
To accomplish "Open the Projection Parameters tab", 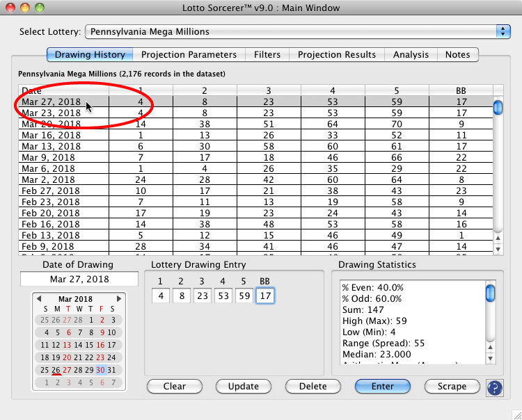I will pos(189,54).
